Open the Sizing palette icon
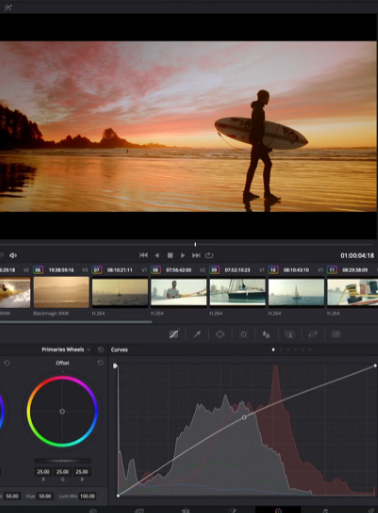The image size is (378, 513). pyautogui.click(x=313, y=334)
